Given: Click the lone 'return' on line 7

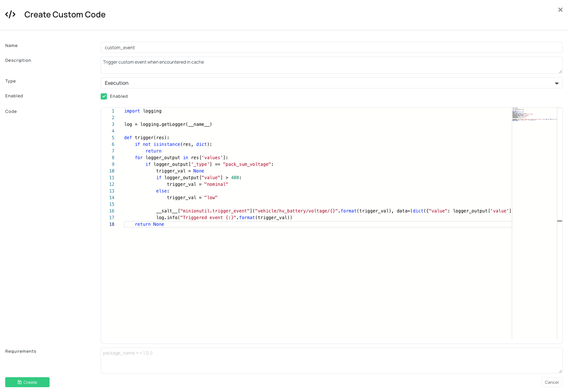Looking at the screenshot, I should click(x=154, y=151).
